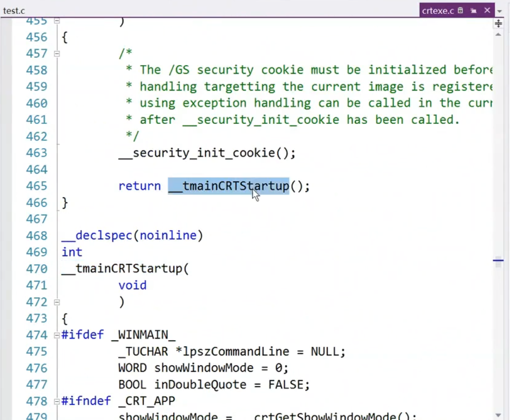Collapse the #ifdef _WINMAIN_ block
This screenshot has height=420, width=510.
point(57,336)
